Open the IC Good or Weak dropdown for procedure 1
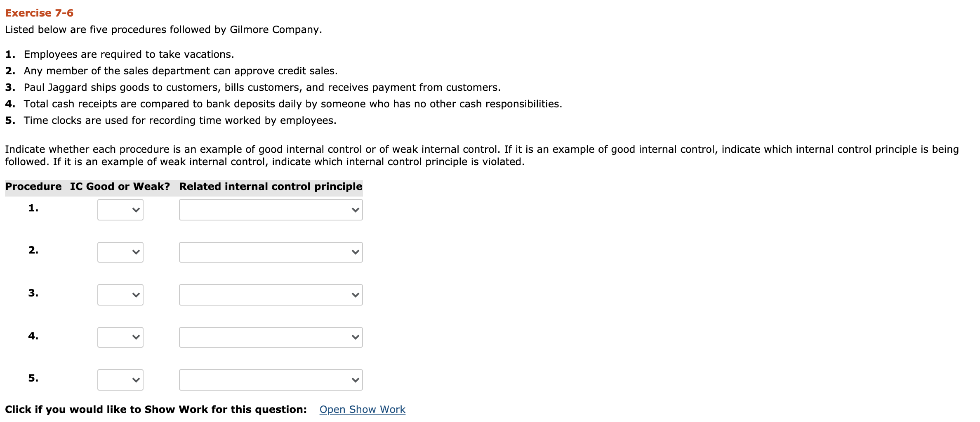The width and height of the screenshot is (980, 422). (120, 210)
